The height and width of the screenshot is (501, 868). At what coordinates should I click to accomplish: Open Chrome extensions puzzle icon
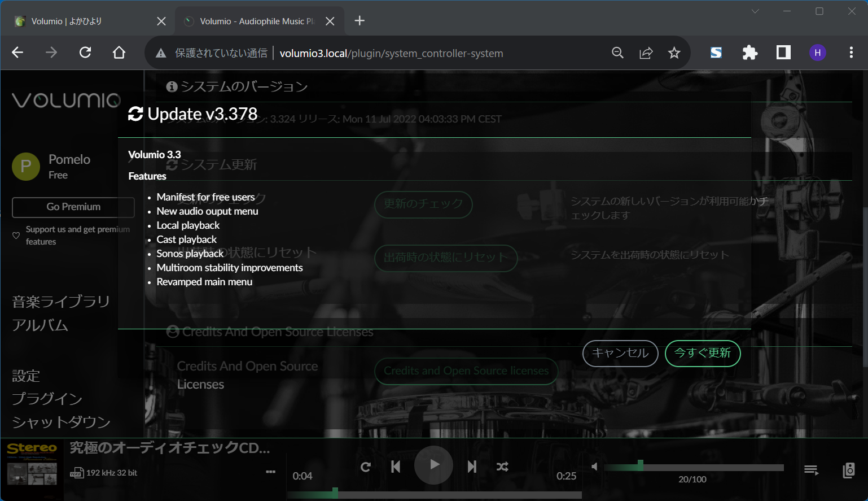(x=749, y=52)
